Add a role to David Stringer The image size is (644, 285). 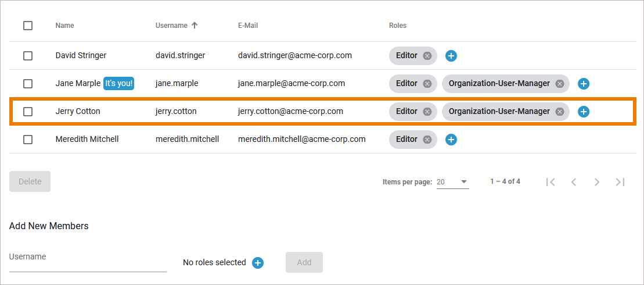[451, 56]
